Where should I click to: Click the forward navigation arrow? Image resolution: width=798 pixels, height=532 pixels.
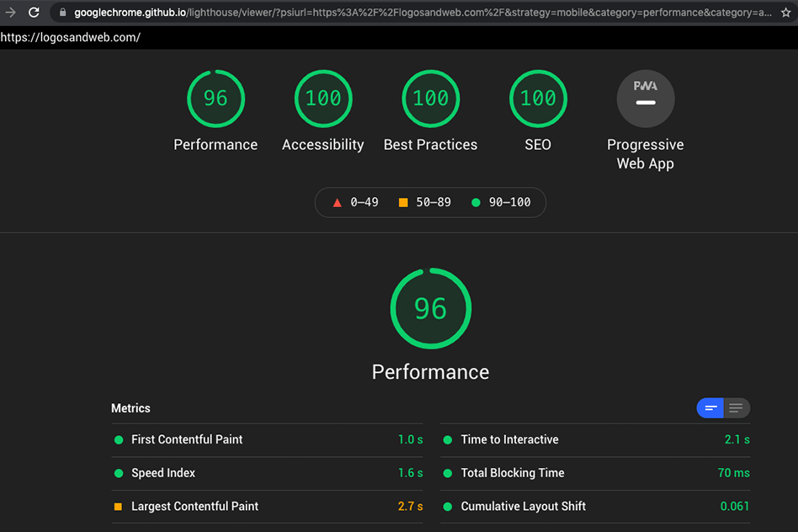(11, 13)
